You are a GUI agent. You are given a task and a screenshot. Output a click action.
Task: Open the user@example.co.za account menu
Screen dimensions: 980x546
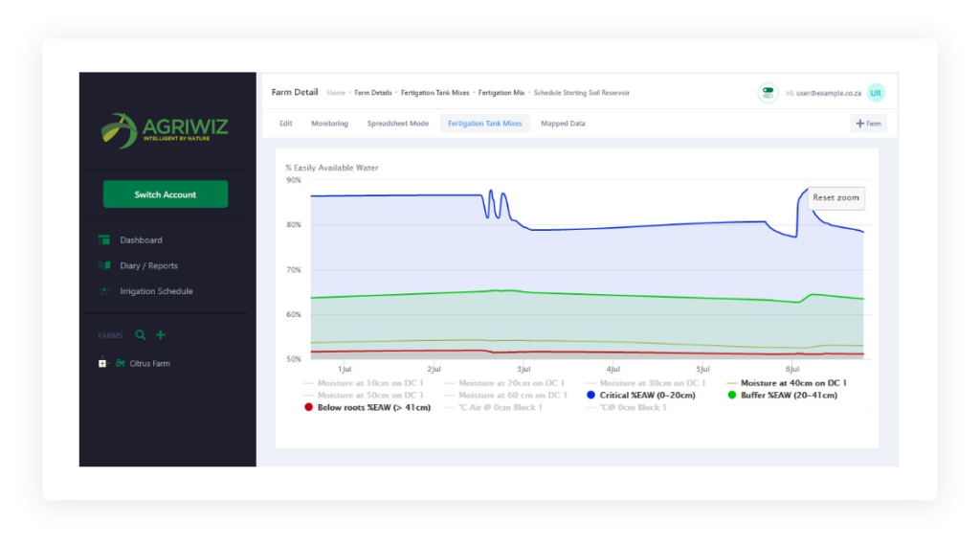click(823, 93)
